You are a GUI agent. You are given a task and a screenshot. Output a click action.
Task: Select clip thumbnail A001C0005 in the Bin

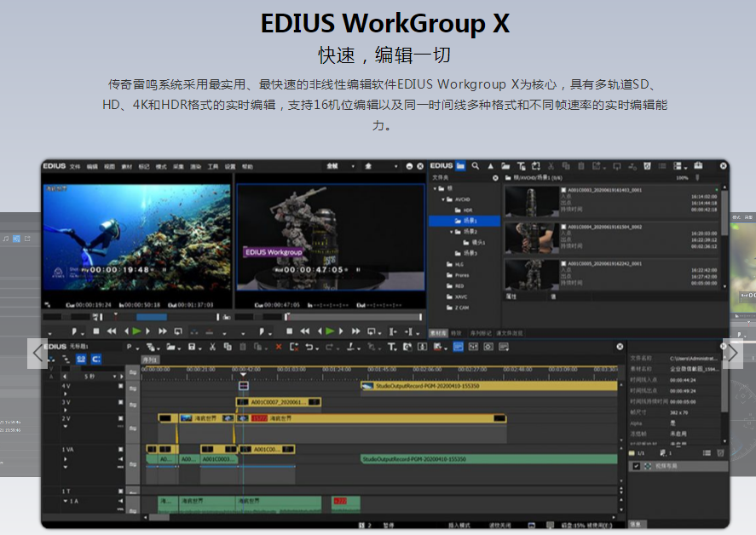(531, 274)
